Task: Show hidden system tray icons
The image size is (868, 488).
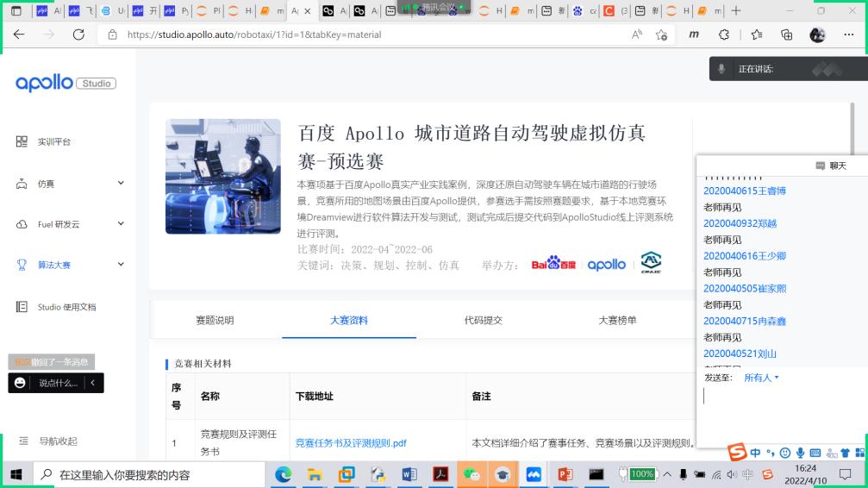Action: [667, 475]
